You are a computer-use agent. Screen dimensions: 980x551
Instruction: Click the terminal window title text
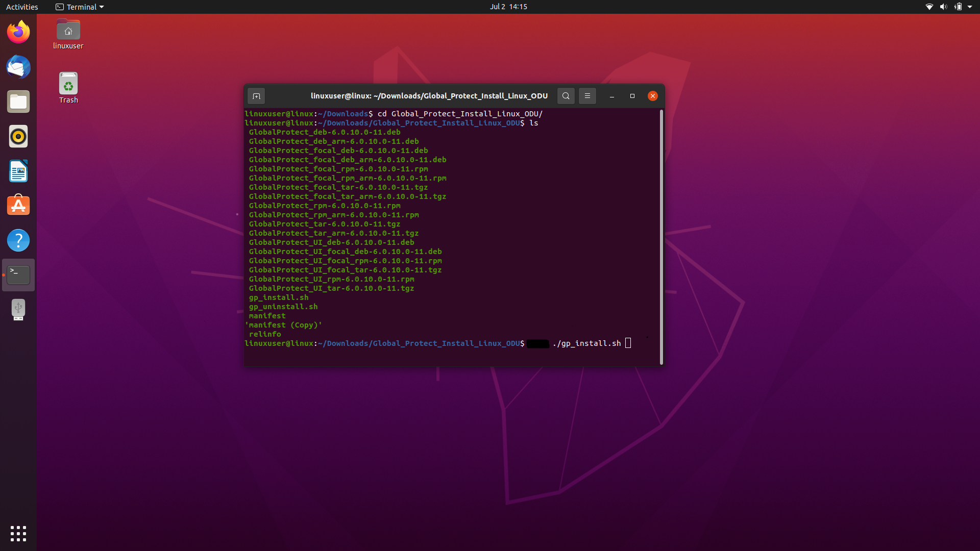(429, 96)
